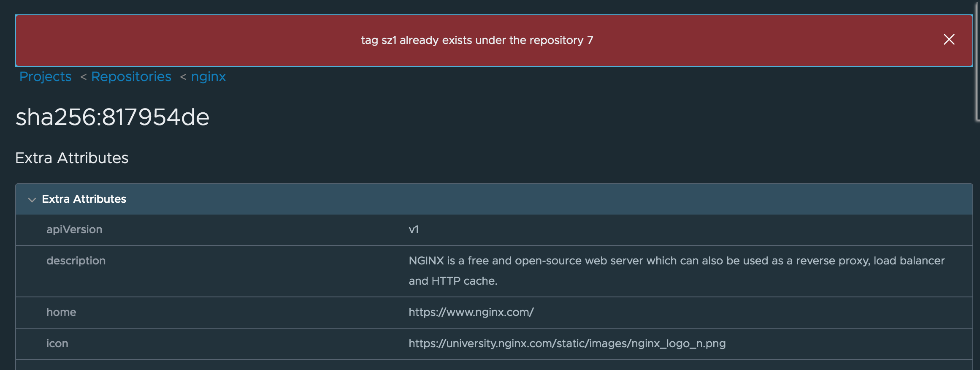Open the nginx_logo_n.png icon URL
Image resolution: width=980 pixels, height=370 pixels.
click(x=567, y=343)
